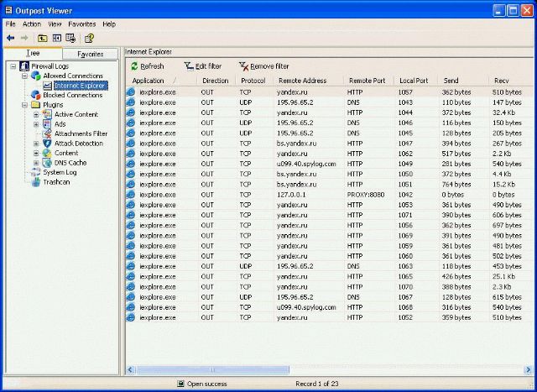Open the Favorites menu in menu bar

click(82, 24)
